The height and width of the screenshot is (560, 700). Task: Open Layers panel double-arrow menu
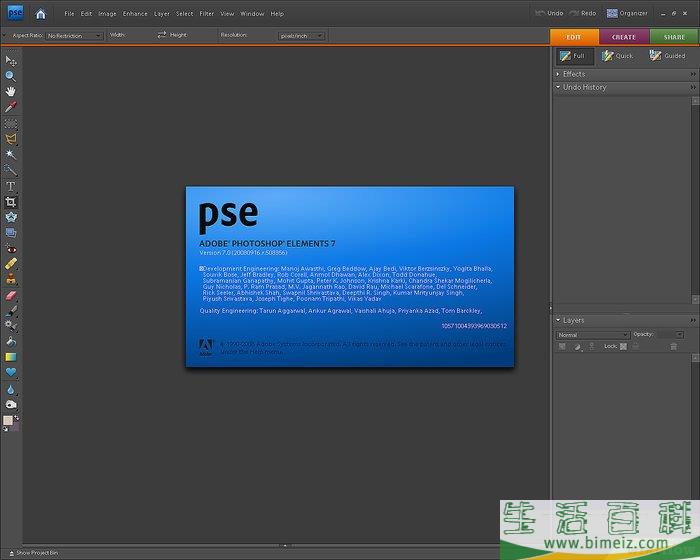pos(693,320)
